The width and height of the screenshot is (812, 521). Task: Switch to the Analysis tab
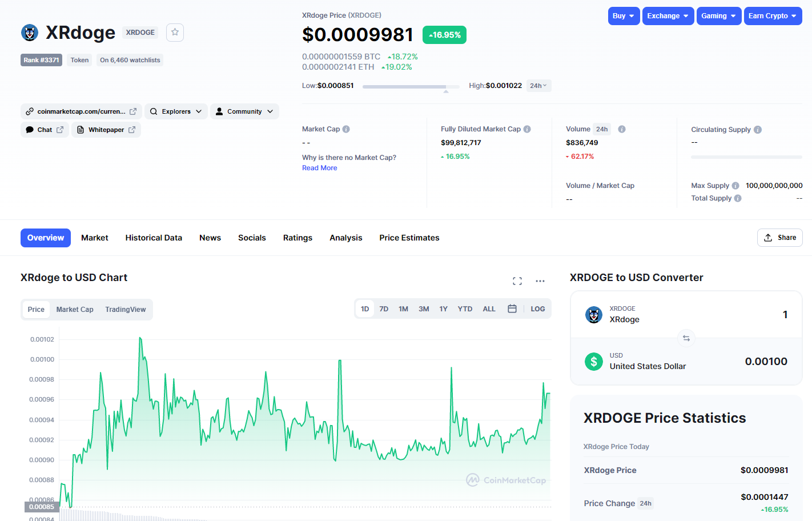tap(345, 238)
